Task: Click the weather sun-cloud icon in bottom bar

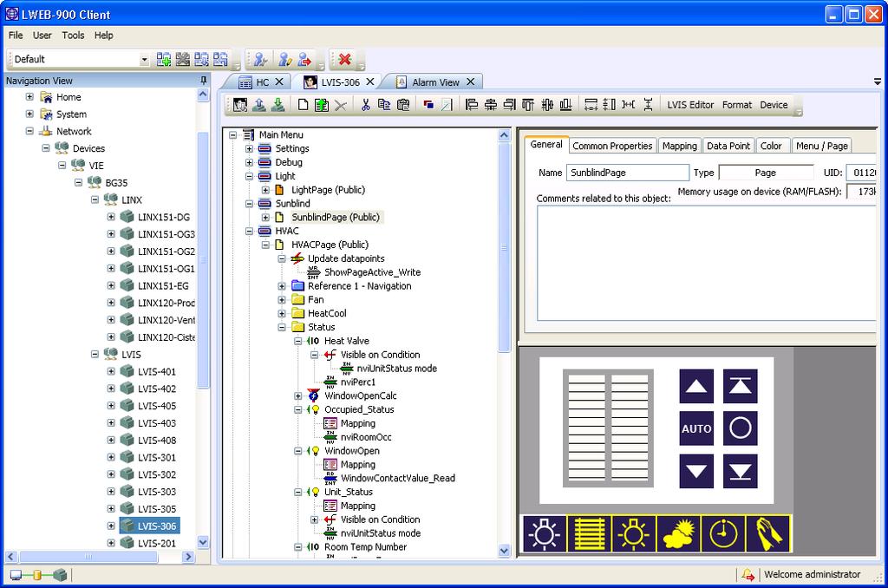Action: (x=678, y=533)
